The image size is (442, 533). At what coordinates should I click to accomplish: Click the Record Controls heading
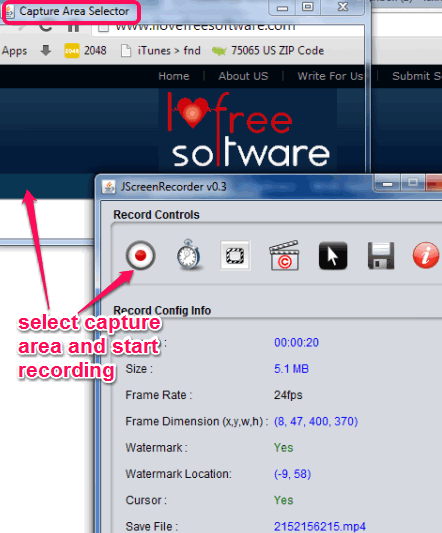tap(156, 215)
